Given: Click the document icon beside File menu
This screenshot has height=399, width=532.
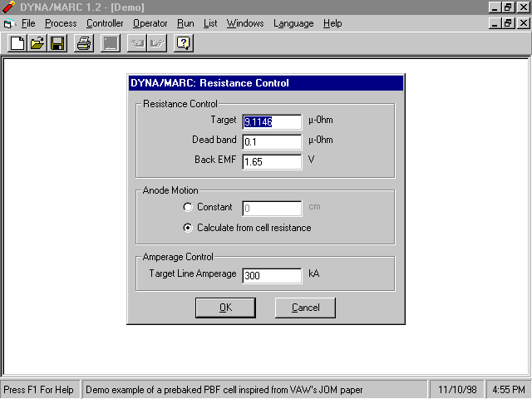Looking at the screenshot, I should (9, 24).
